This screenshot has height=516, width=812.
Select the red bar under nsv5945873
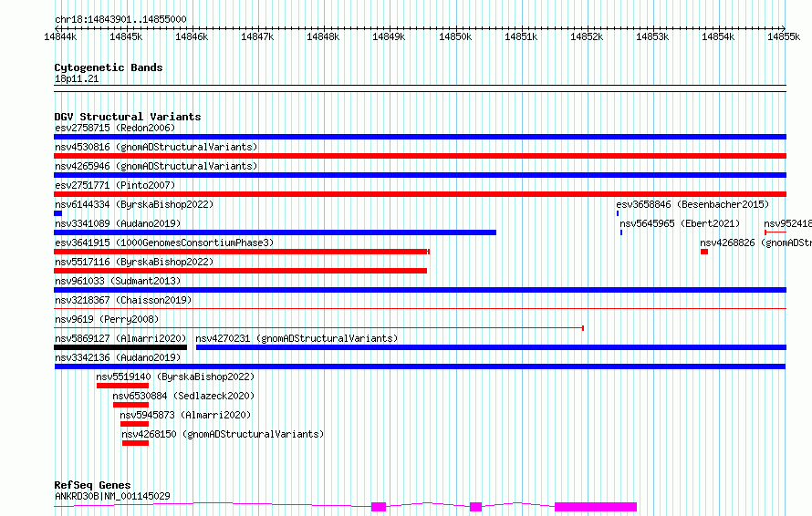(x=135, y=424)
